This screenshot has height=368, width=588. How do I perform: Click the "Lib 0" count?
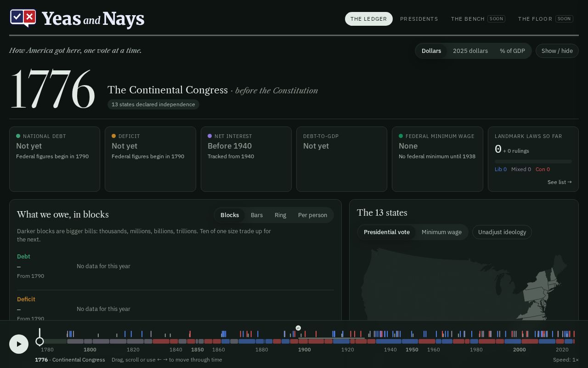501,169
